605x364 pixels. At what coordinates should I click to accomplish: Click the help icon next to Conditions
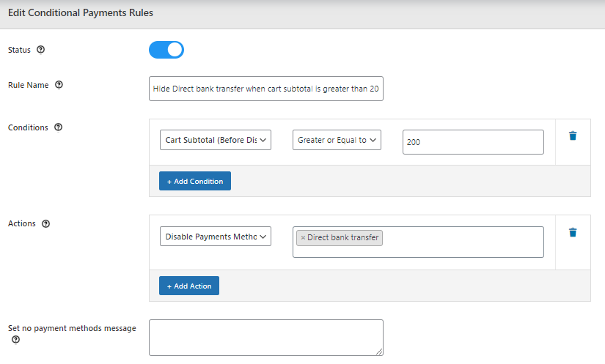pyautogui.click(x=59, y=127)
